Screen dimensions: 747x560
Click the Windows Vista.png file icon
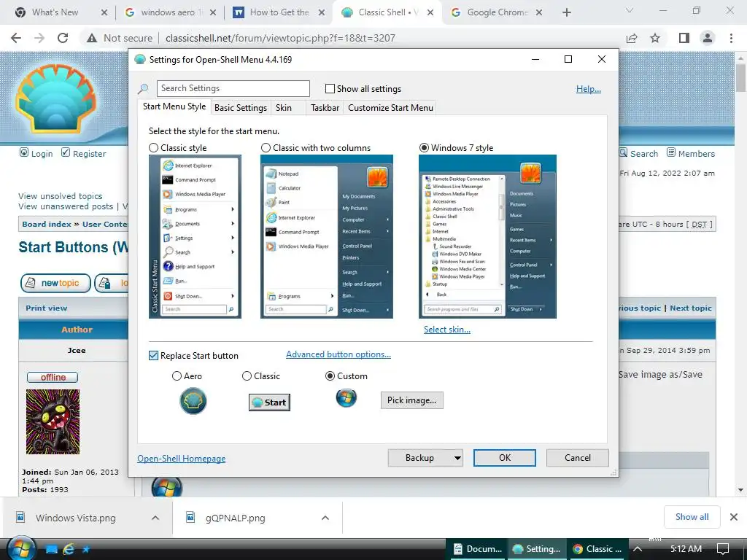(x=20, y=517)
